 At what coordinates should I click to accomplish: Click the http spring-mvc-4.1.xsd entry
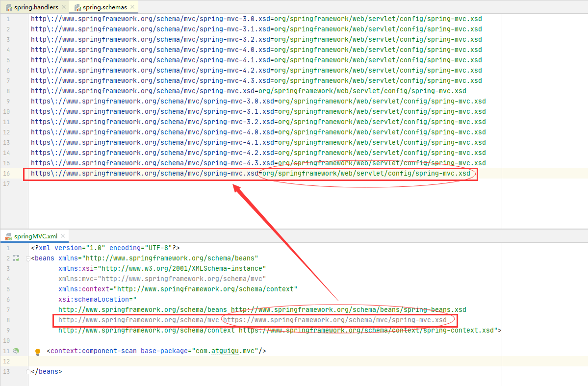pos(256,60)
